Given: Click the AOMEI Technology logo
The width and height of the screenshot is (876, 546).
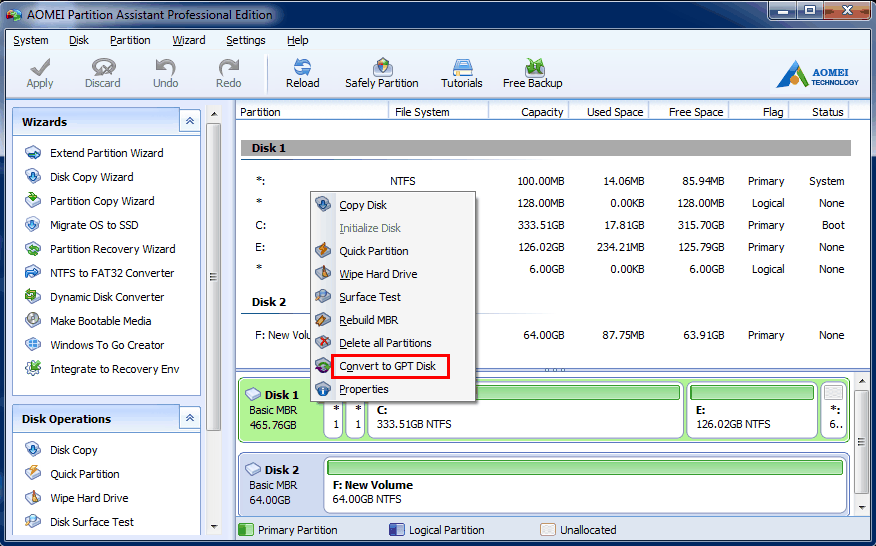Looking at the screenshot, I should [x=817, y=75].
